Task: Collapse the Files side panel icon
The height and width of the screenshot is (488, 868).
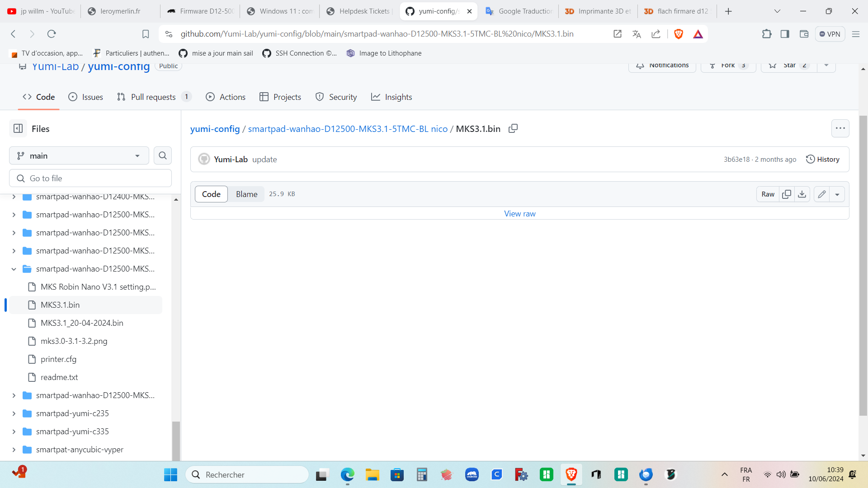Action: click(x=18, y=129)
